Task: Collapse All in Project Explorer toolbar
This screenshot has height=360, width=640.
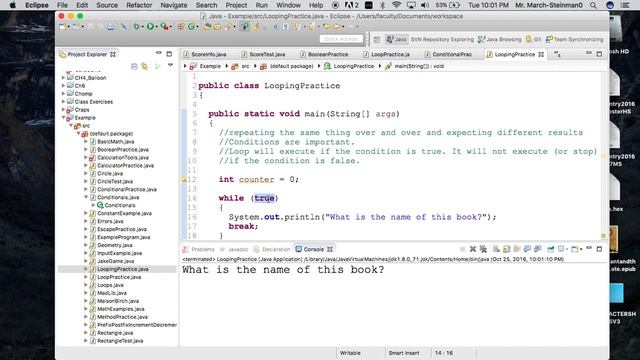Action: click(x=134, y=66)
